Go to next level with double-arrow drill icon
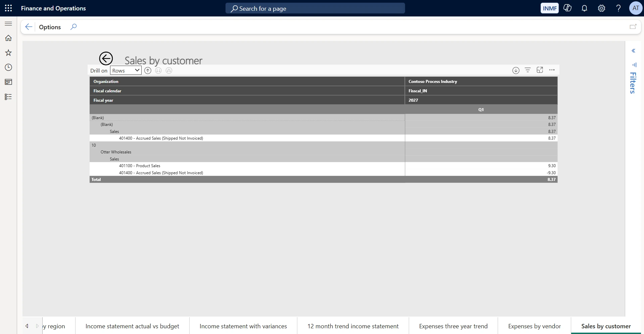The height and width of the screenshot is (334, 644). tap(158, 70)
